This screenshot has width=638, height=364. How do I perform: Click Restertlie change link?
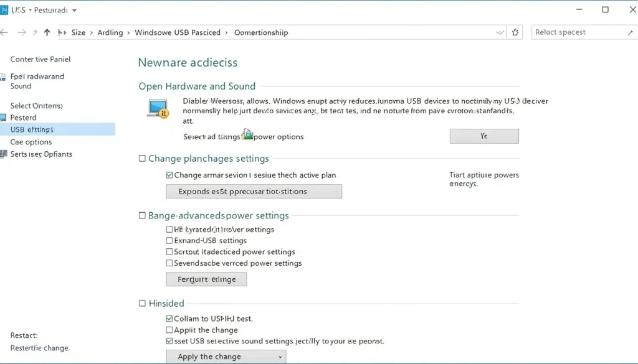(x=40, y=348)
